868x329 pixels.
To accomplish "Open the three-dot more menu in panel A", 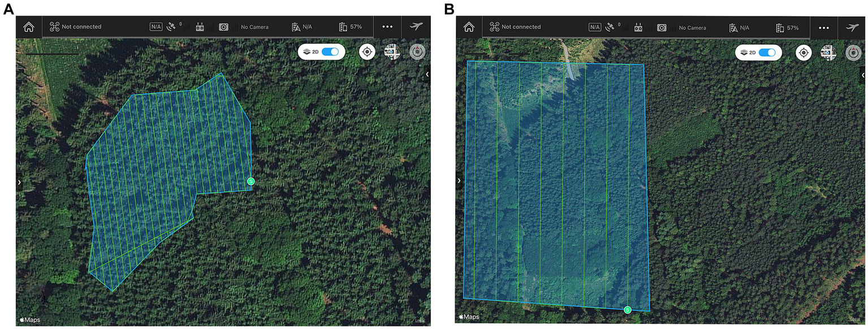I will [x=387, y=27].
